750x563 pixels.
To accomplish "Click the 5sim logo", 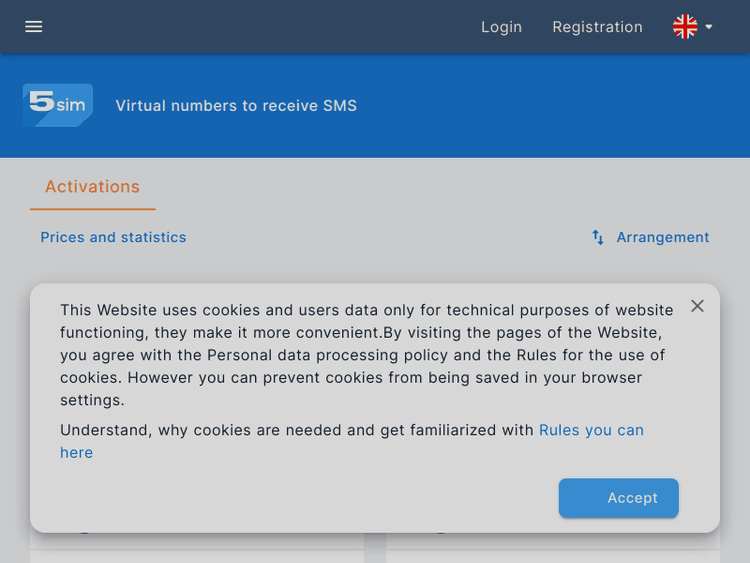I will click(x=58, y=105).
